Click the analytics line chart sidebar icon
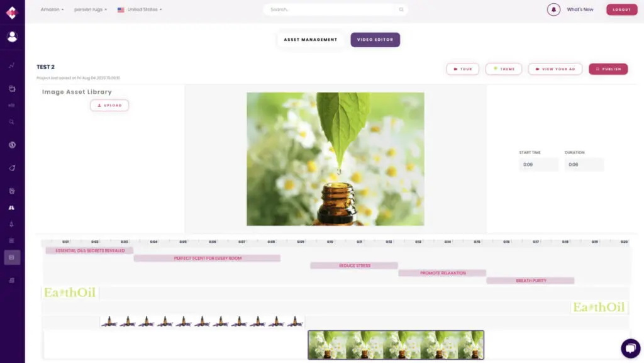The height and width of the screenshot is (363, 644). pos(12,65)
